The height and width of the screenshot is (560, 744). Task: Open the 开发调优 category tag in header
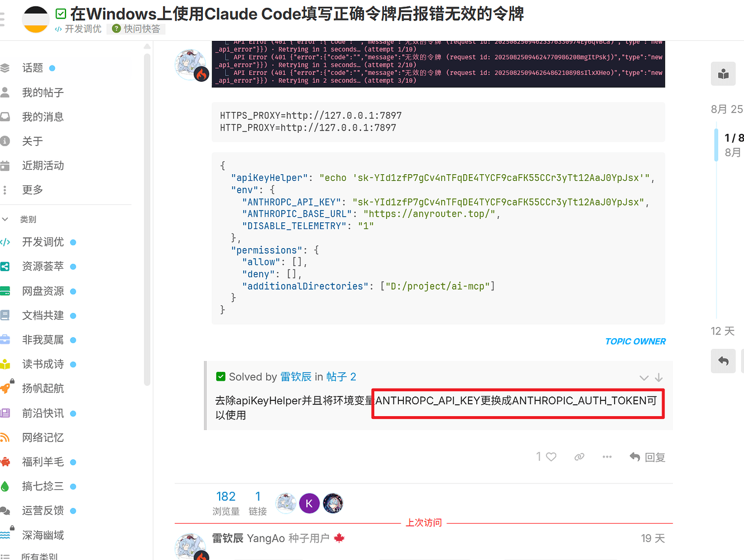pos(78,29)
